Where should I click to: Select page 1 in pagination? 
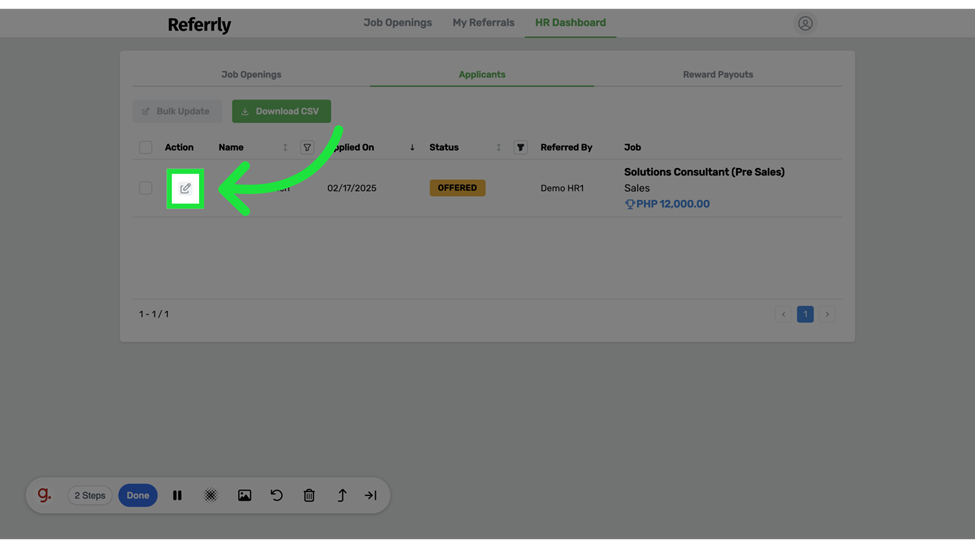[x=805, y=314]
